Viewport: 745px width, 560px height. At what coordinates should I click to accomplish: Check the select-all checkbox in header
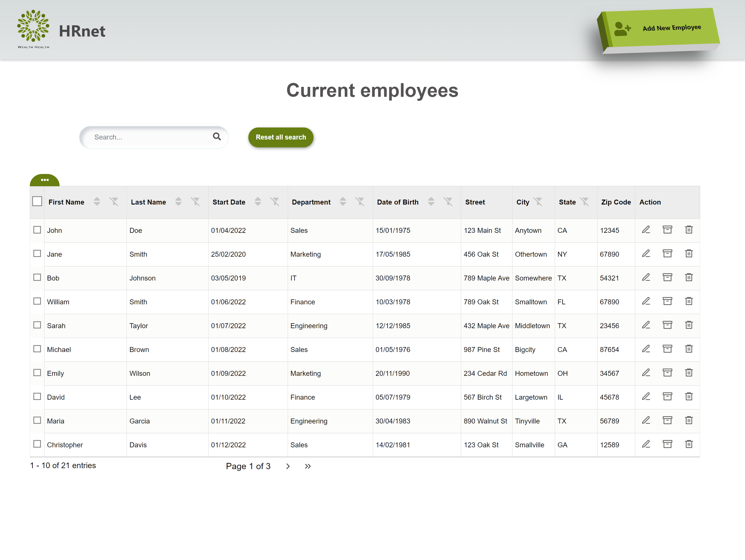pos(37,201)
